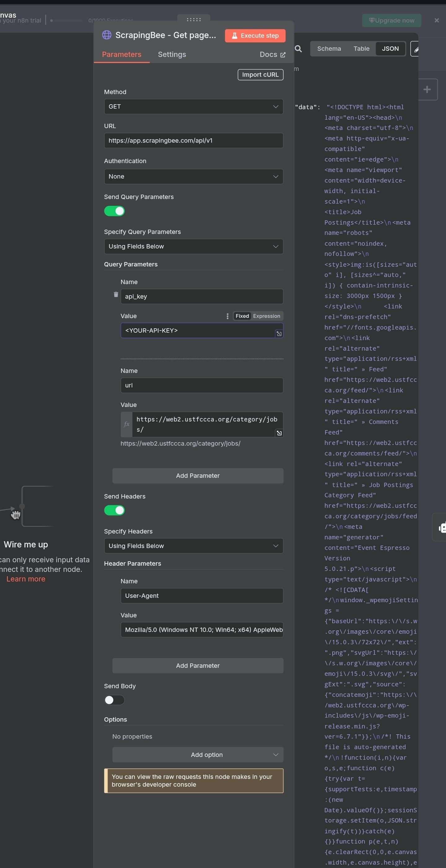Close the trial banner with X

coord(437,20)
